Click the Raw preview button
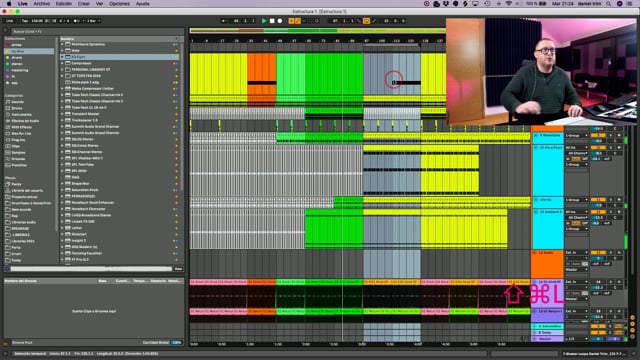The image size is (640, 360). [178, 269]
